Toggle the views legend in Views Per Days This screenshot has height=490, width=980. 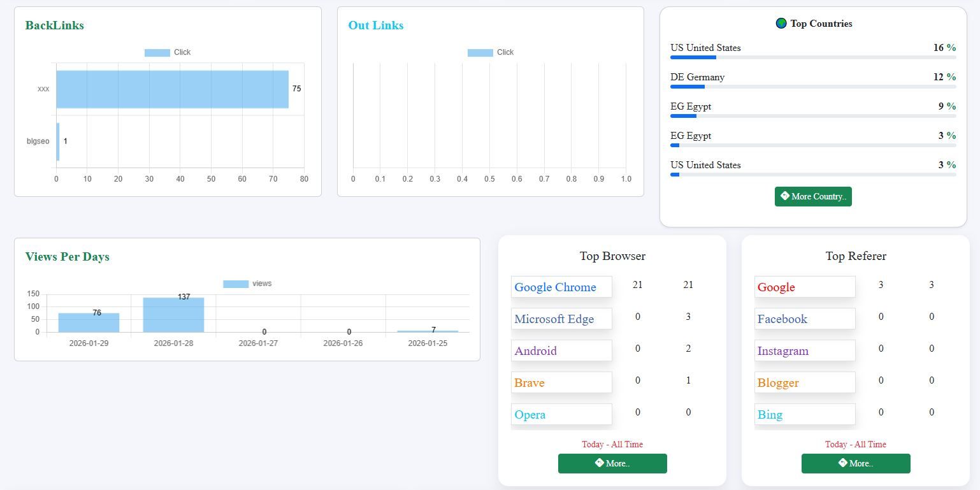(247, 284)
